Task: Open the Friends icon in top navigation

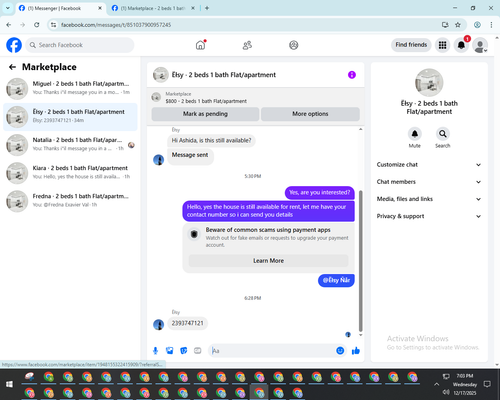Action: coord(247,45)
